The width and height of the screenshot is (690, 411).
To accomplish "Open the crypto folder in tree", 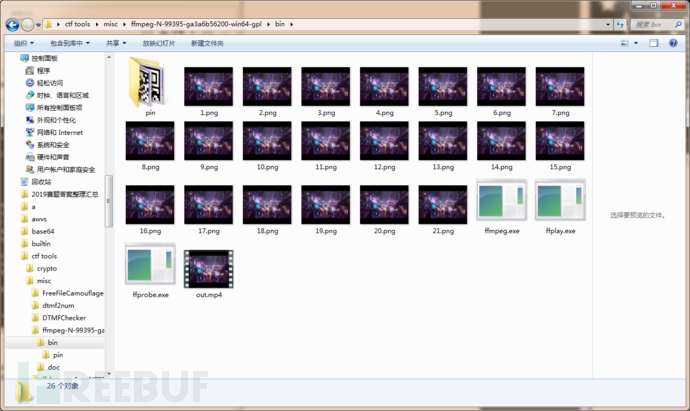I will [47, 268].
